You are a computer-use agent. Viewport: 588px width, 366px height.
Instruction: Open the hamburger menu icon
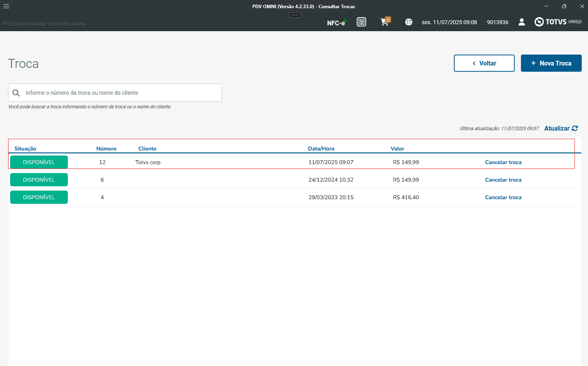[x=6, y=6]
